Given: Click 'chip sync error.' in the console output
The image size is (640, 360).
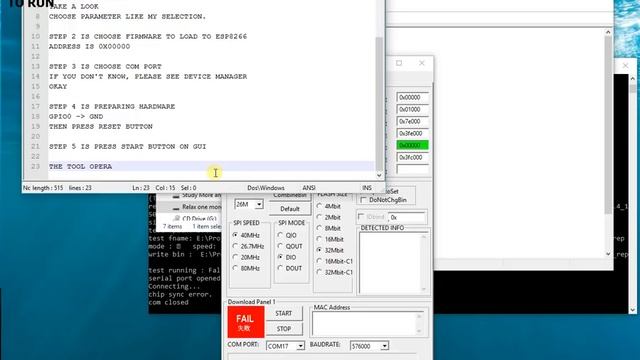Looking at the screenshot, I should click(180, 294).
